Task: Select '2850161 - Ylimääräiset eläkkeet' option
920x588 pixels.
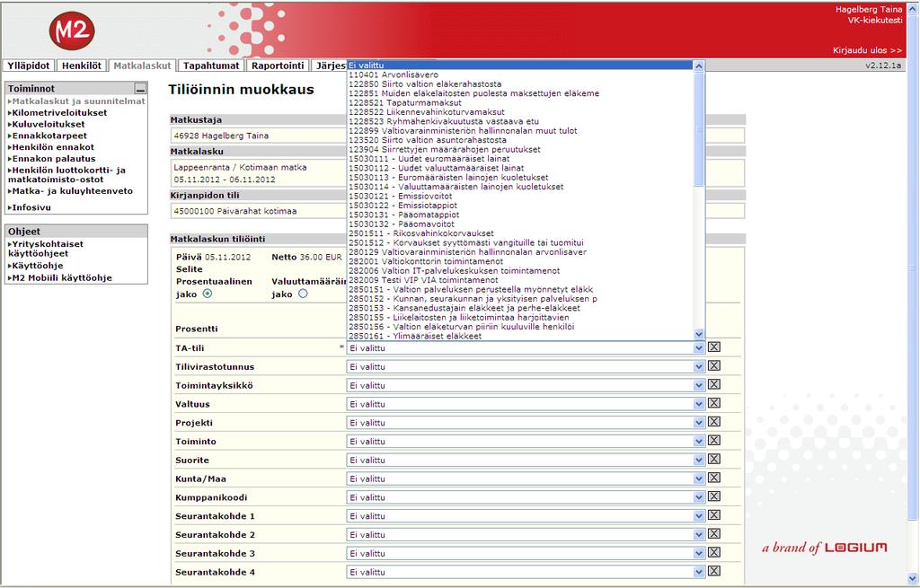Action: pos(520,336)
